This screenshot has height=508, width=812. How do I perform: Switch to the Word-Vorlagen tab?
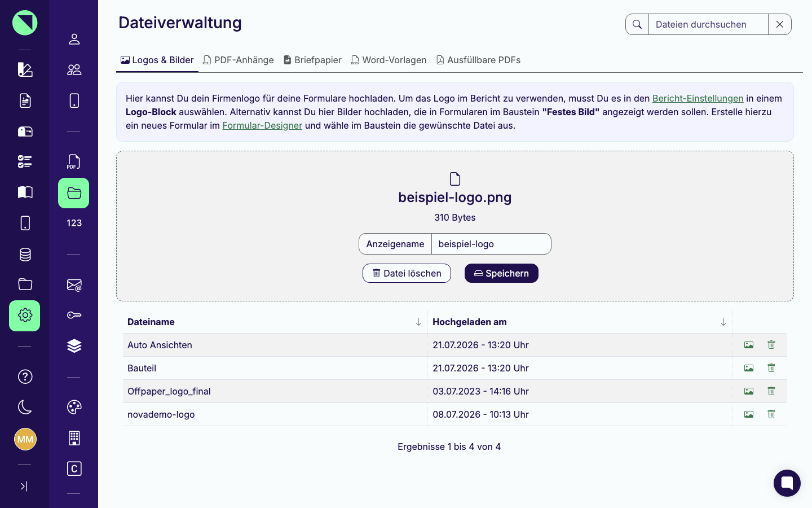point(389,60)
